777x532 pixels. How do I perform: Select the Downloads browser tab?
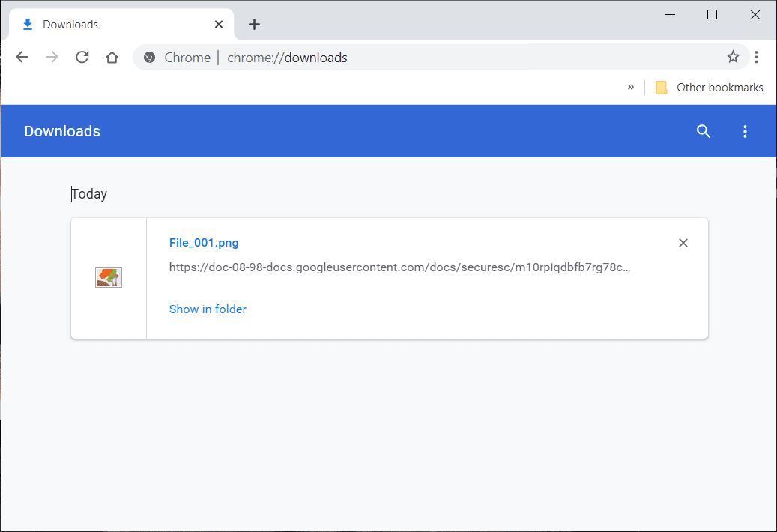(x=121, y=24)
